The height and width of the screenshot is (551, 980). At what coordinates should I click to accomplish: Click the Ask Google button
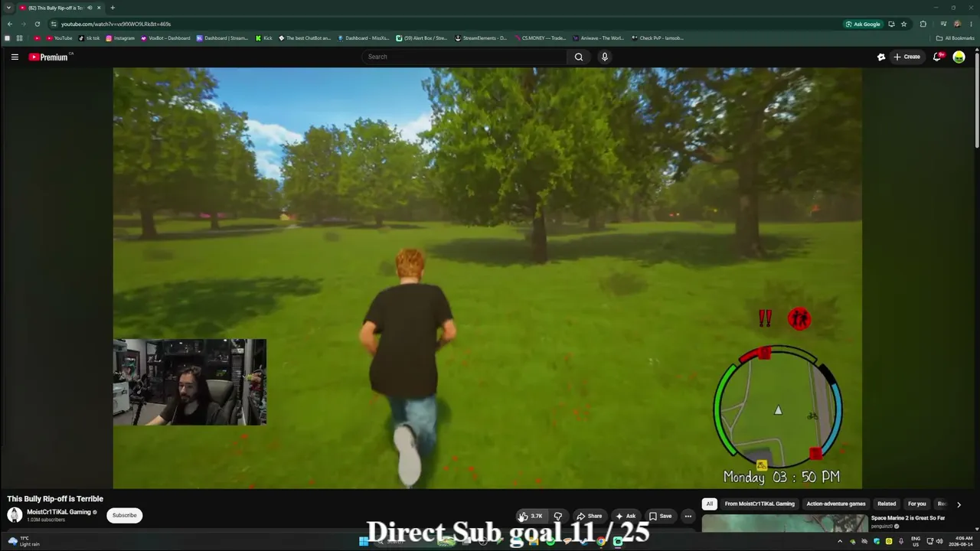862,24
